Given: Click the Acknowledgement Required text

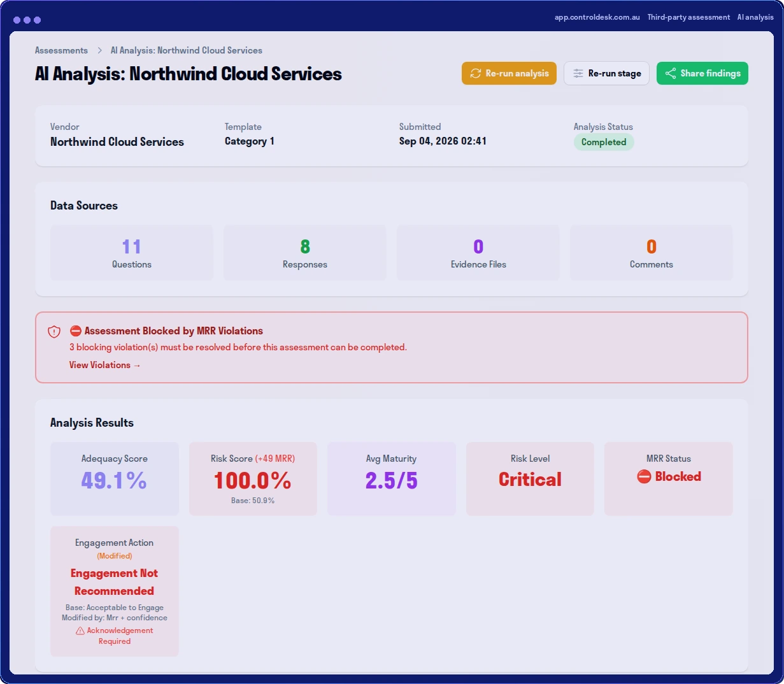Looking at the screenshot, I should (120, 636).
